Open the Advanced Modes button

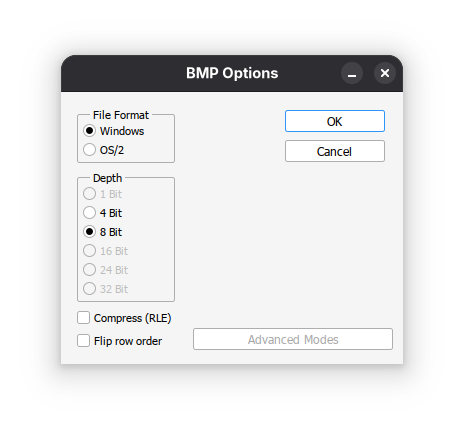coord(293,339)
